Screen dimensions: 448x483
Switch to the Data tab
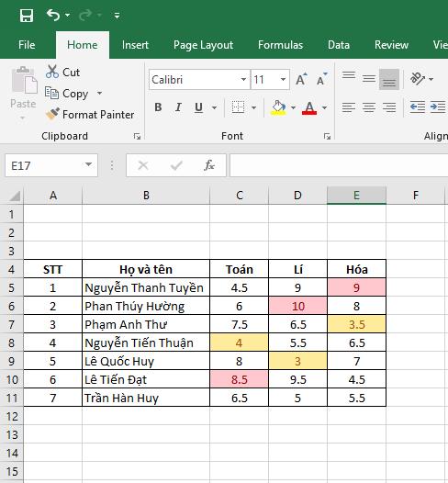(x=339, y=45)
